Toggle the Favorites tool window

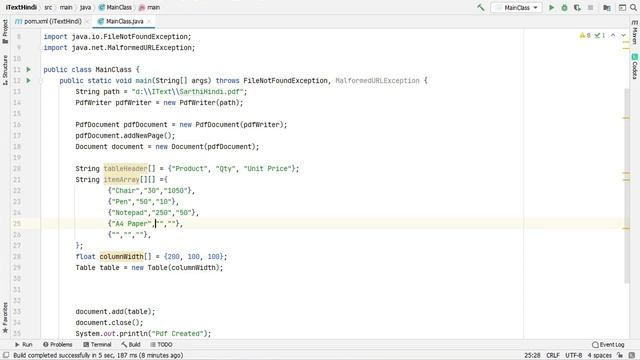tap(5, 318)
